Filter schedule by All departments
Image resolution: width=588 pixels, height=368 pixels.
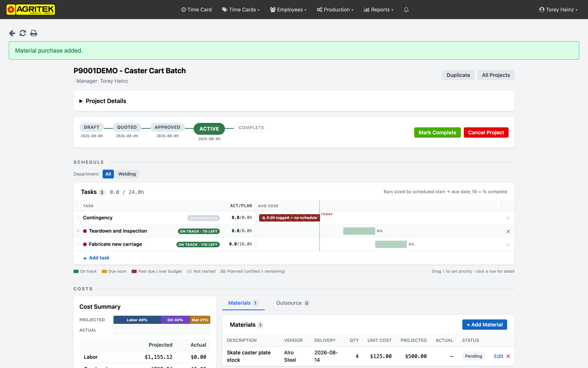click(x=108, y=174)
